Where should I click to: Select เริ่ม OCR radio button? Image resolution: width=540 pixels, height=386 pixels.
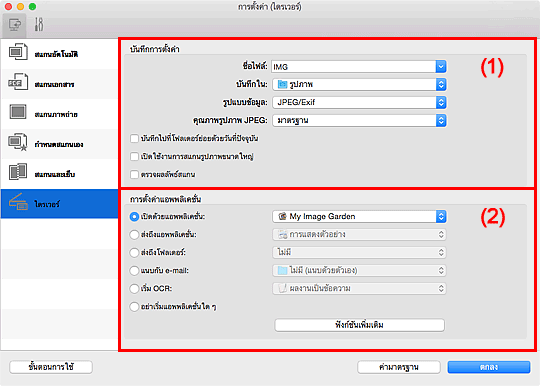click(134, 288)
